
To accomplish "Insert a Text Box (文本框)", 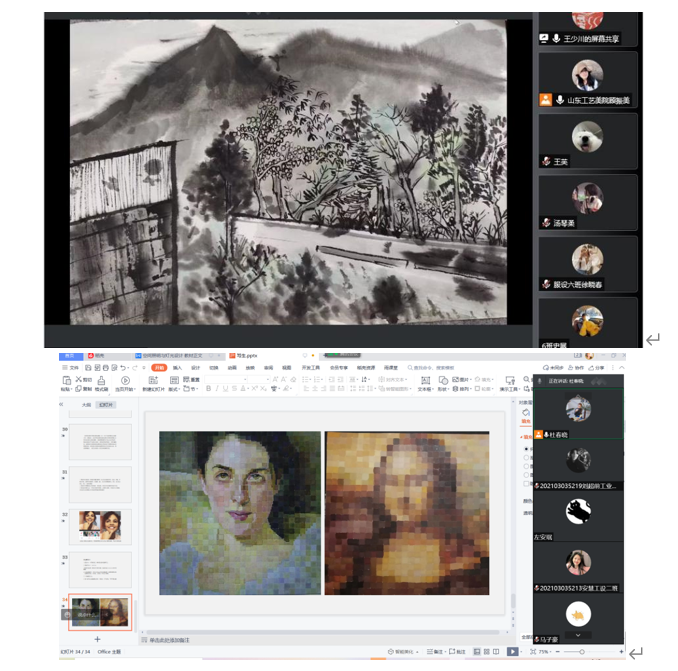I will pyautogui.click(x=423, y=381).
